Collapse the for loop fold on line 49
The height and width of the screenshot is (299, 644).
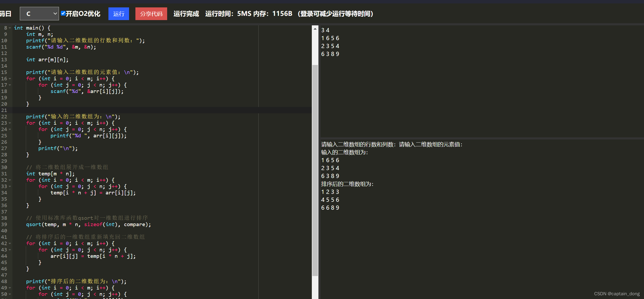pyautogui.click(x=10, y=288)
